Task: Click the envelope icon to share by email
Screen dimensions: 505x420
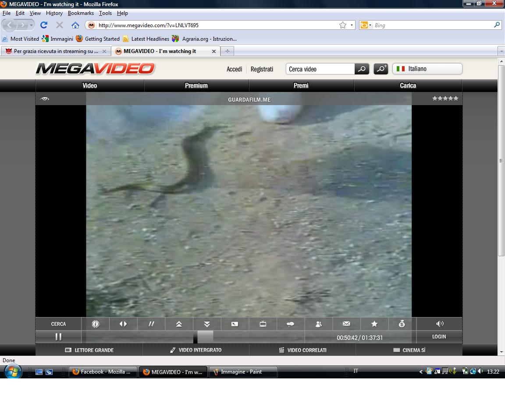Action: pyautogui.click(x=346, y=324)
